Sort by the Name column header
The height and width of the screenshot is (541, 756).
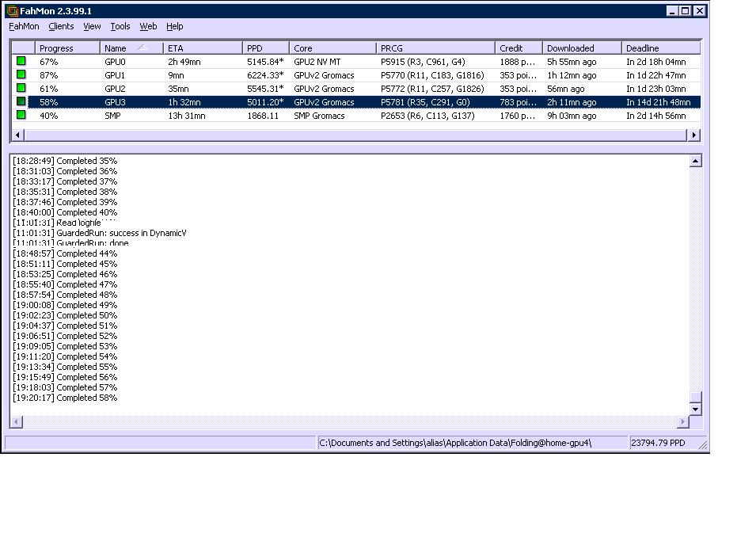131,48
